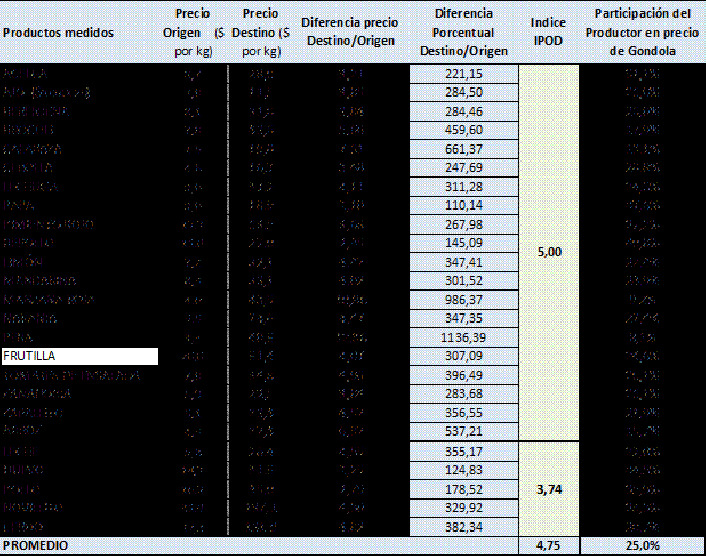Click the average IPOD value 4,75

click(549, 546)
